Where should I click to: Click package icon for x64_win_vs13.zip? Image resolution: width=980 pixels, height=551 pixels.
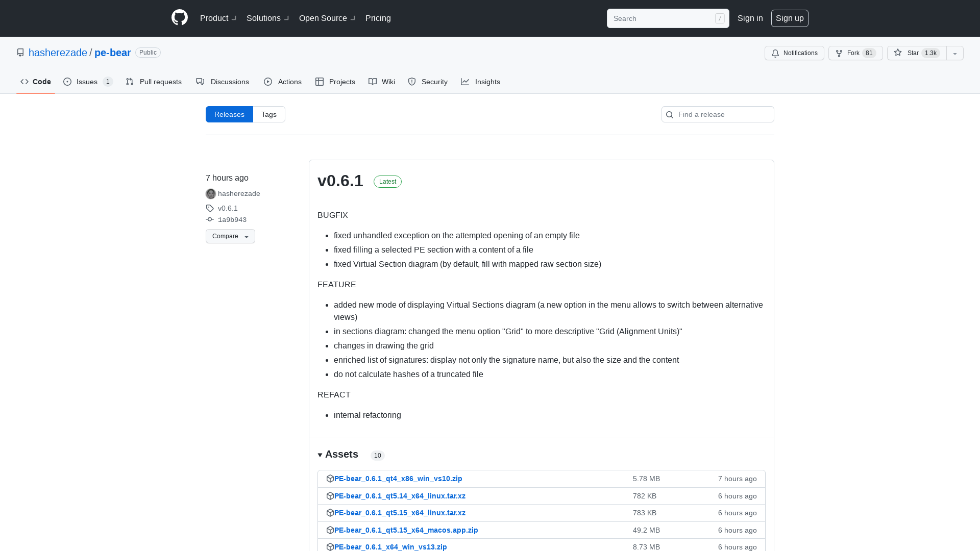(x=330, y=547)
